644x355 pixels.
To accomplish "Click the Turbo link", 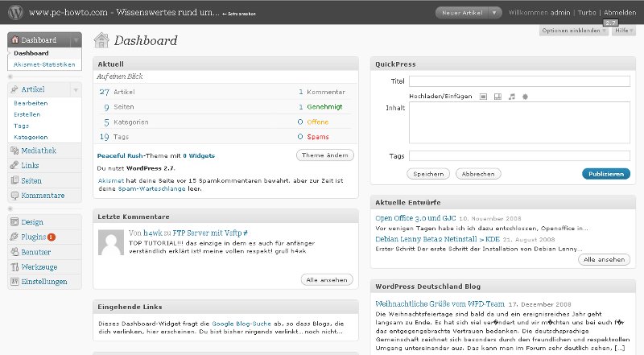I will pyautogui.click(x=587, y=13).
